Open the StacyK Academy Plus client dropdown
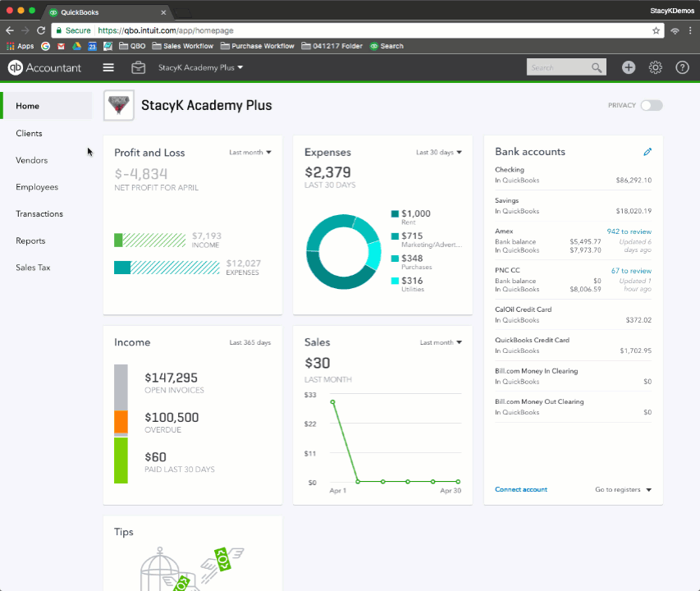 click(200, 67)
